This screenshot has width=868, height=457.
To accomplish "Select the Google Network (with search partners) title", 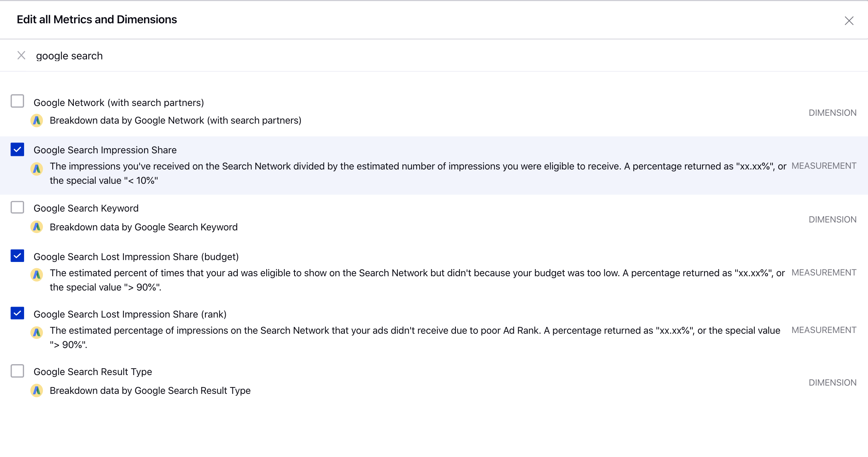I will point(119,103).
